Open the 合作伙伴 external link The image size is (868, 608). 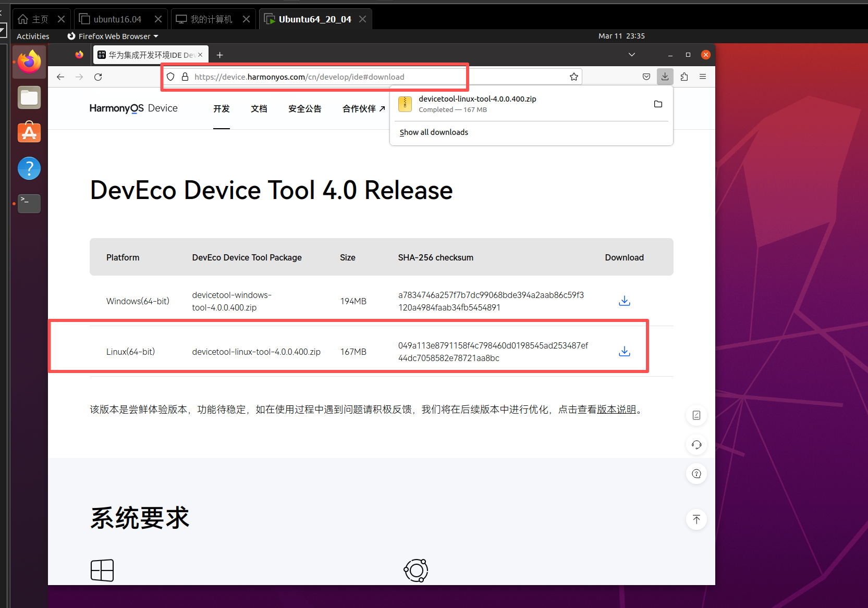364,108
